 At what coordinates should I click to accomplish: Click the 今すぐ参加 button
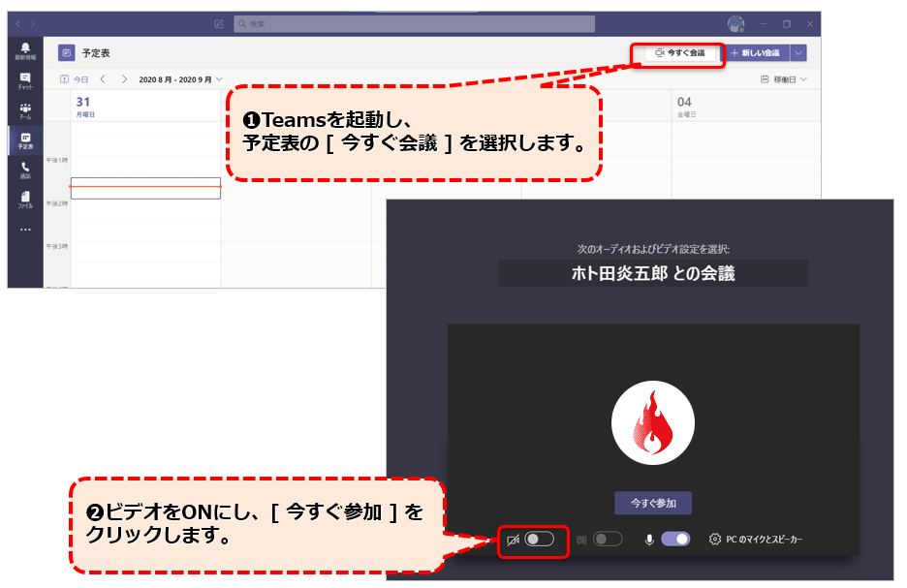[x=653, y=503]
